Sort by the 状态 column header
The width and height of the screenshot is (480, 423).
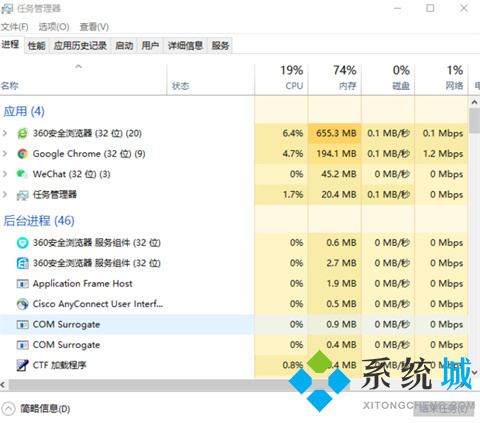211,79
